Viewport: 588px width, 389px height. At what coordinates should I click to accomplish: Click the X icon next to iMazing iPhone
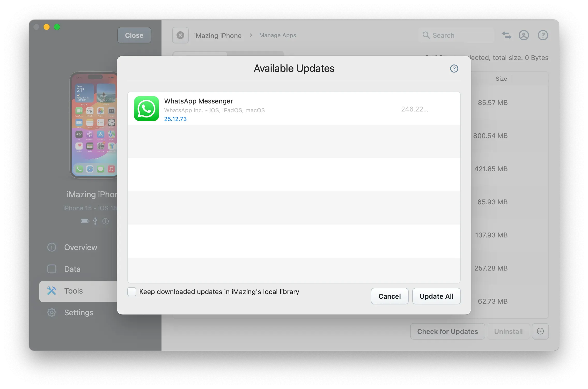coord(180,35)
